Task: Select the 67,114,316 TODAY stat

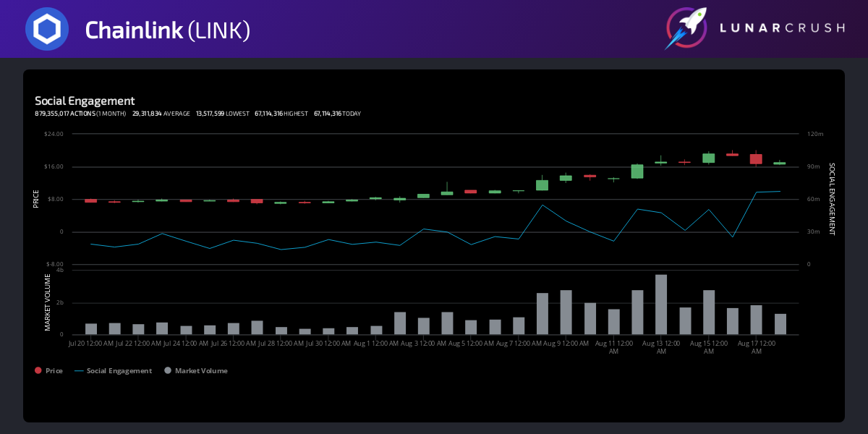Action: [x=337, y=114]
